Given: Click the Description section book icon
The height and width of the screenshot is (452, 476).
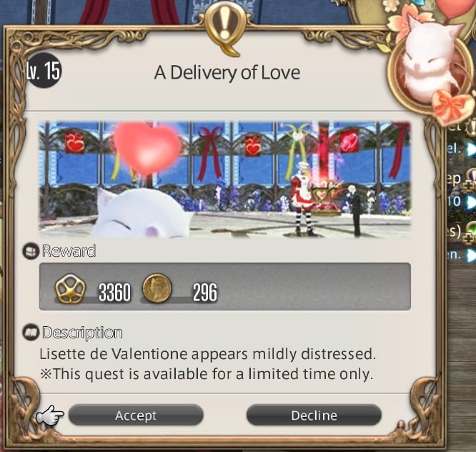Looking at the screenshot, I should coord(31,333).
